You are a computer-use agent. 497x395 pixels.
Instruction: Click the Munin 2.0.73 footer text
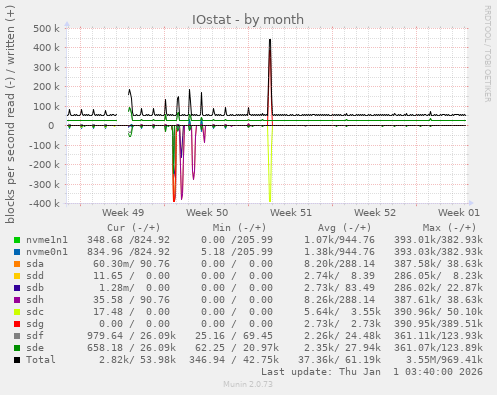(x=248, y=384)
